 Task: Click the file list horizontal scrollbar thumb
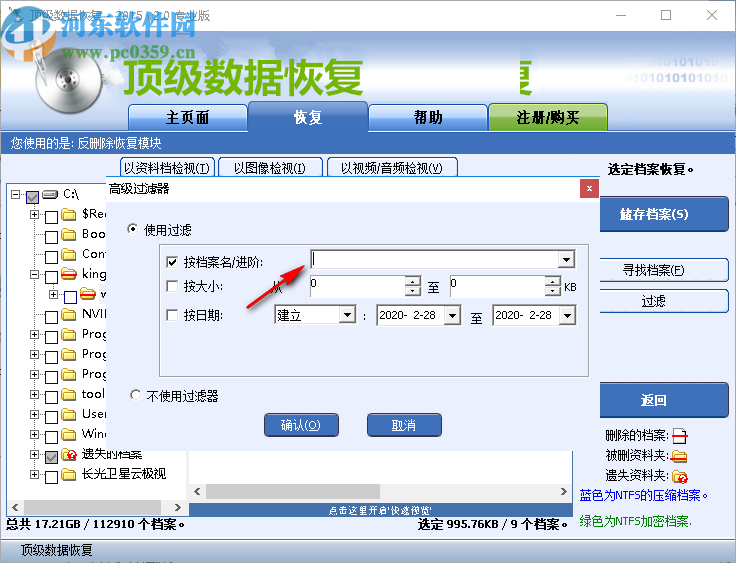[x=292, y=491]
